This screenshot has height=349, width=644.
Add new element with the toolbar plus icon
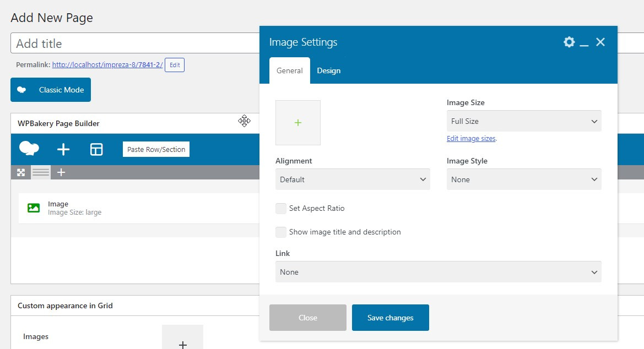pyautogui.click(x=63, y=150)
